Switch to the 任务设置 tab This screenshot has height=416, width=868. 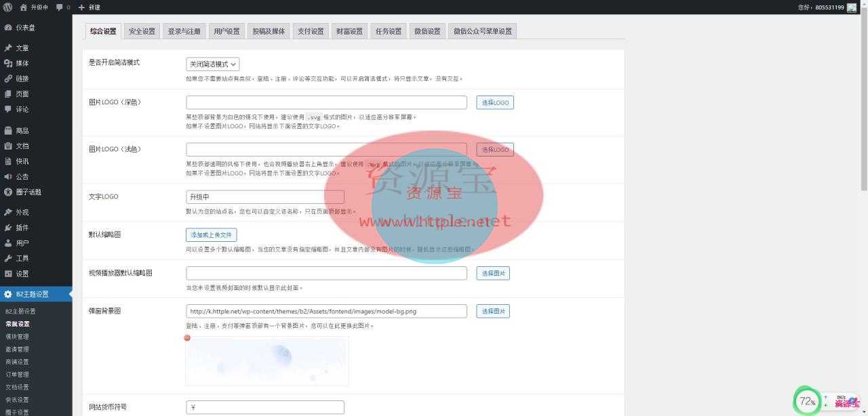tap(389, 31)
